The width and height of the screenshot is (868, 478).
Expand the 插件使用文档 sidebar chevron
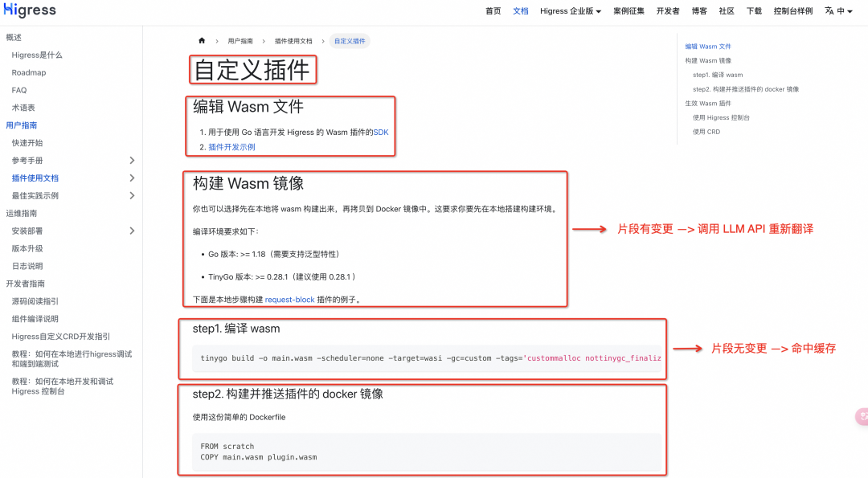(x=132, y=178)
